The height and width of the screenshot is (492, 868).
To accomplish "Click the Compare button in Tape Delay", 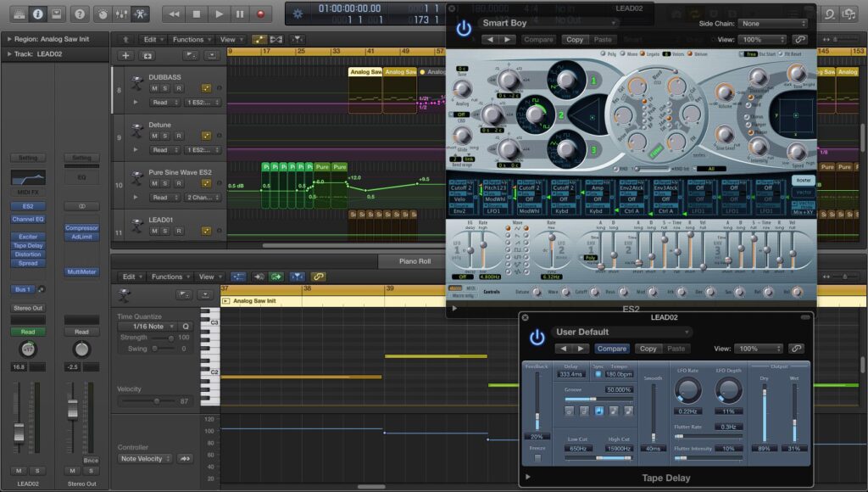I will tap(612, 349).
